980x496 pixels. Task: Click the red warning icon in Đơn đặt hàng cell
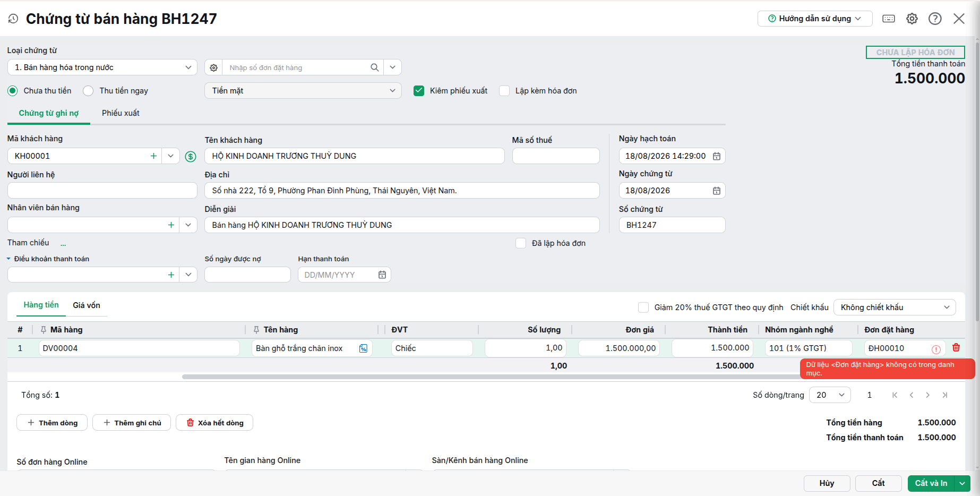pyautogui.click(x=936, y=349)
